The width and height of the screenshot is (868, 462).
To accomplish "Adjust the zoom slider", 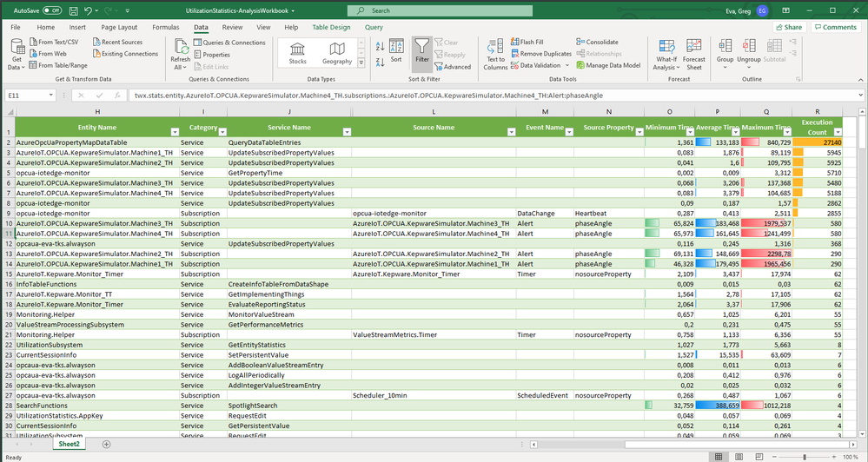I will click(805, 457).
